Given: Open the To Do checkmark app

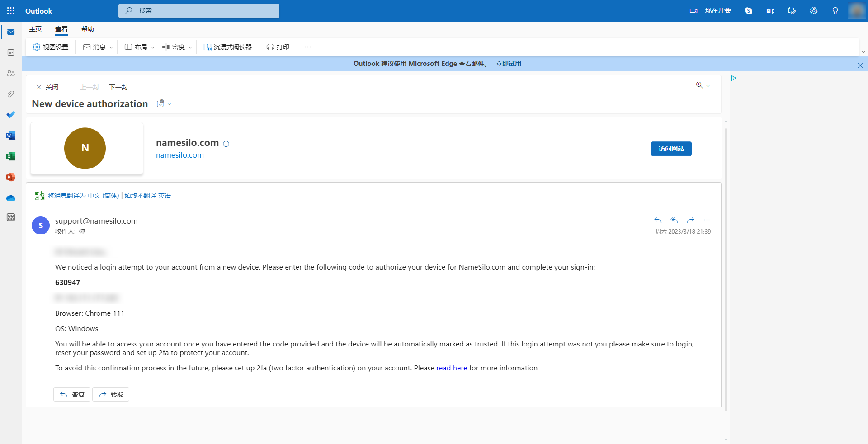Looking at the screenshot, I should (11, 115).
